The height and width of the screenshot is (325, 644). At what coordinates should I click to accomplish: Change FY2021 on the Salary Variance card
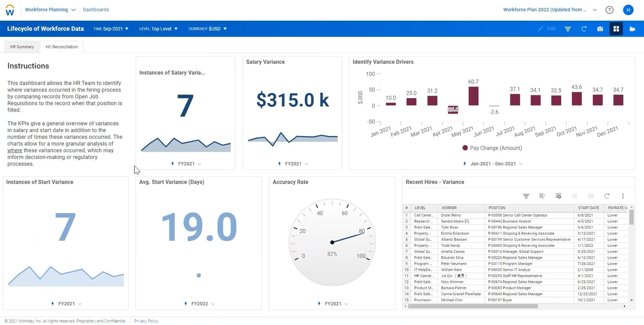coord(292,164)
